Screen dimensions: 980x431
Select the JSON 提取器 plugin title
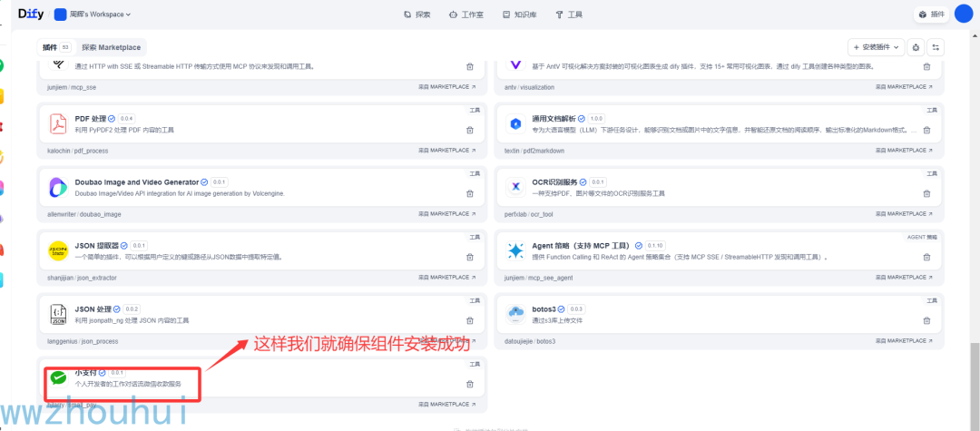tap(97, 246)
